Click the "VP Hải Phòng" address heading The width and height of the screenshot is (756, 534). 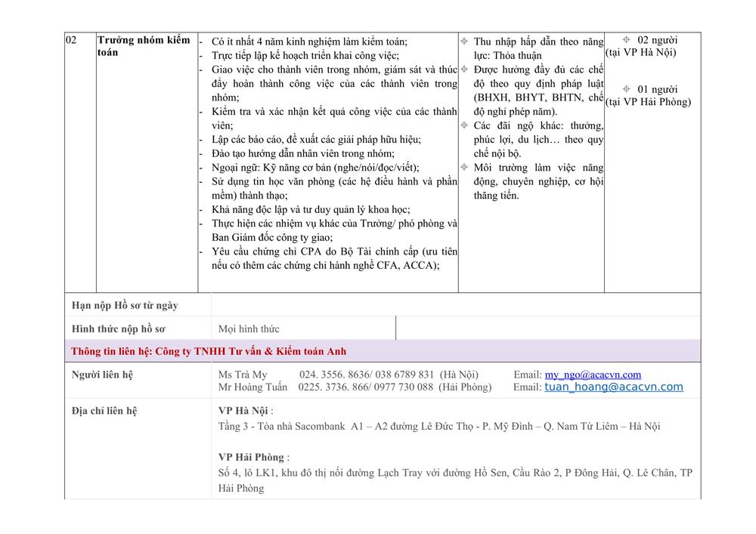(x=251, y=457)
